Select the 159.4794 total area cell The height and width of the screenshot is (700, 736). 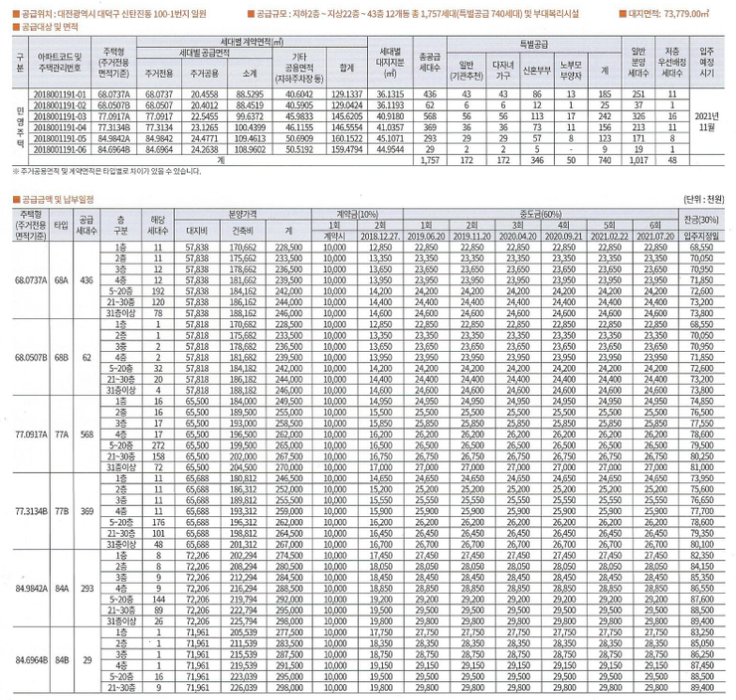(346, 149)
